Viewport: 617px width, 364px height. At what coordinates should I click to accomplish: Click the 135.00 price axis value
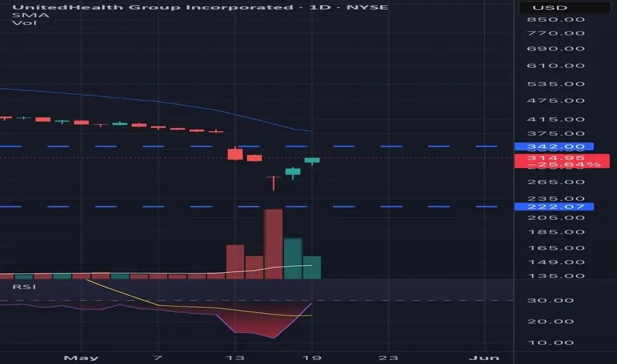(555, 276)
